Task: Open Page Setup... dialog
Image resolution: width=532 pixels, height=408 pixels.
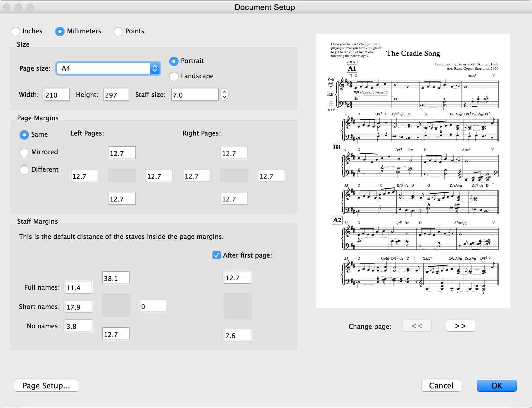Action: tap(46, 386)
